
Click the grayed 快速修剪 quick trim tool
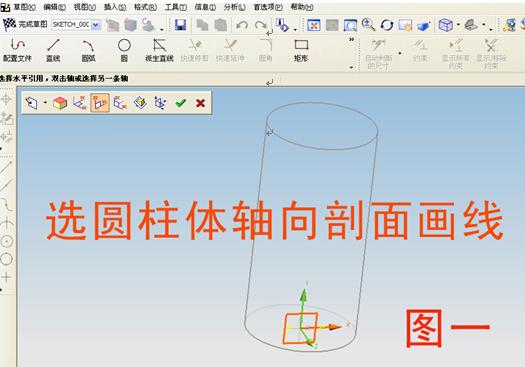[x=195, y=50]
